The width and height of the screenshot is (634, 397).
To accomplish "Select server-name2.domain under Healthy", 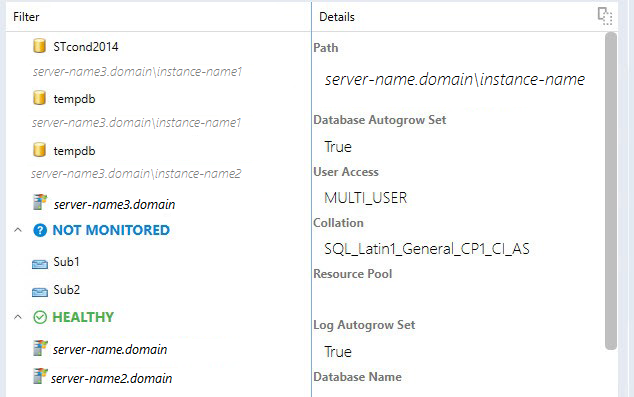I will [x=112, y=378].
